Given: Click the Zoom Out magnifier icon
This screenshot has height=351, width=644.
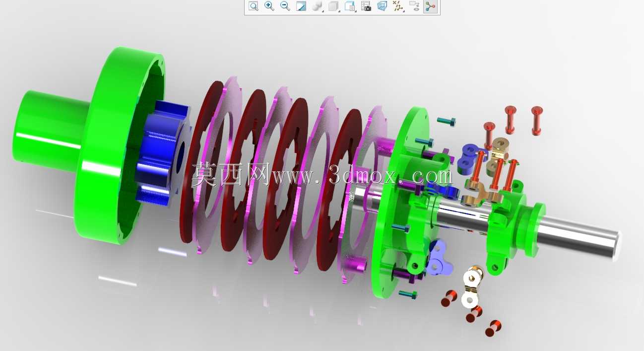Looking at the screenshot, I should (x=285, y=6).
